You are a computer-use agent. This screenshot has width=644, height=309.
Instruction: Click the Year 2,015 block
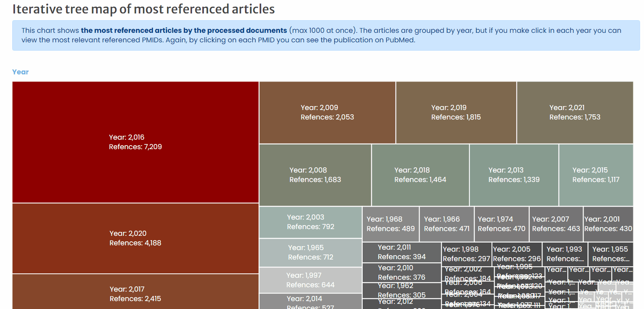pyautogui.click(x=596, y=175)
